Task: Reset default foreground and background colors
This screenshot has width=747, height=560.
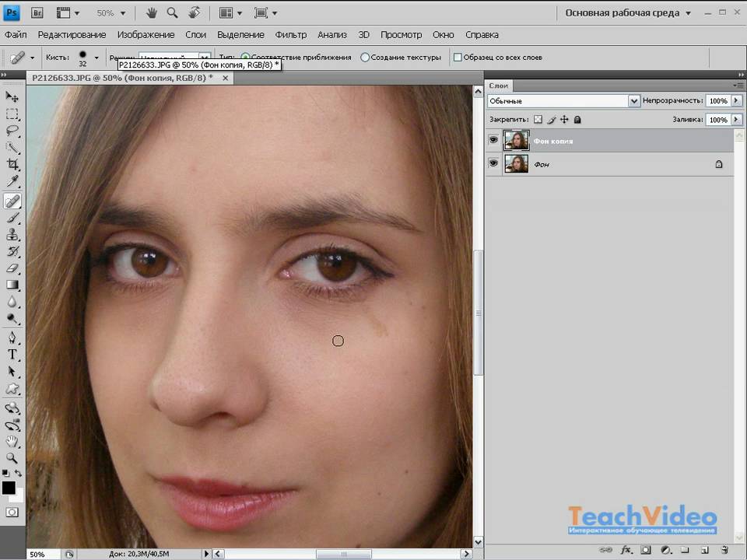Action: [x=5, y=473]
